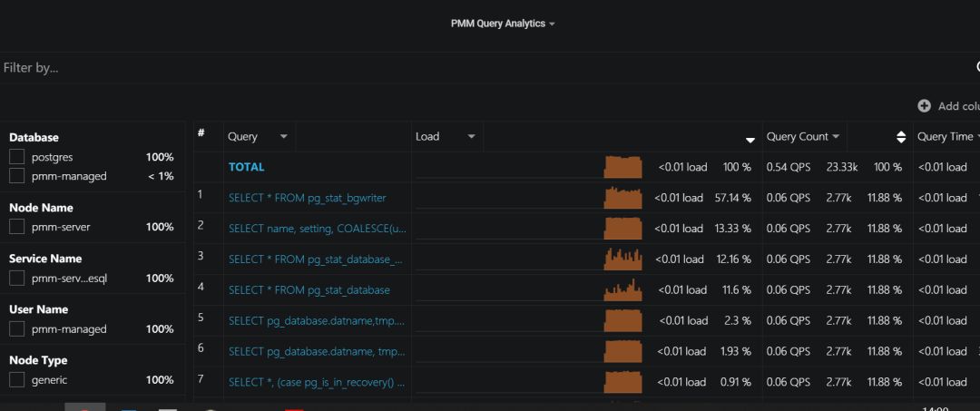Click the sparkline graph for SELECT name, setting query
Viewport: 980px width, 411px height.
coord(622,229)
